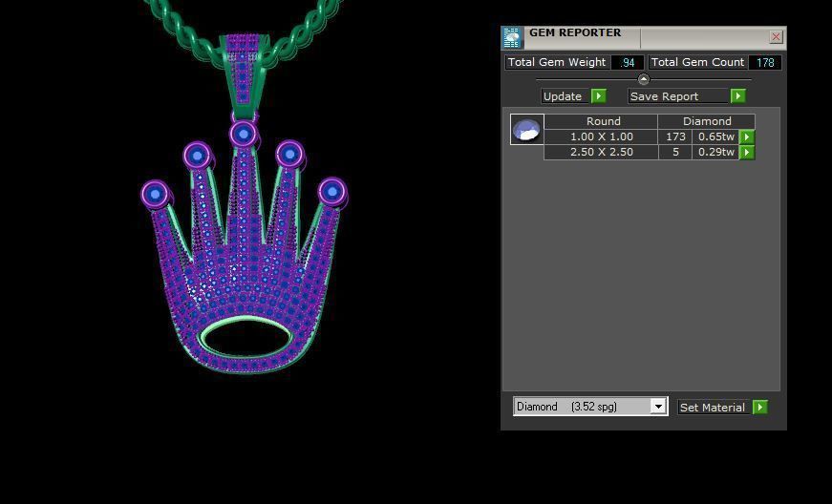Click the count cell "5"

pyautogui.click(x=675, y=152)
